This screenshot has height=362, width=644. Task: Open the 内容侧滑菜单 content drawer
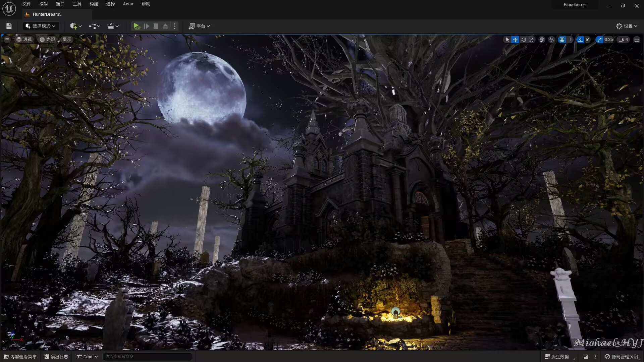click(x=20, y=357)
